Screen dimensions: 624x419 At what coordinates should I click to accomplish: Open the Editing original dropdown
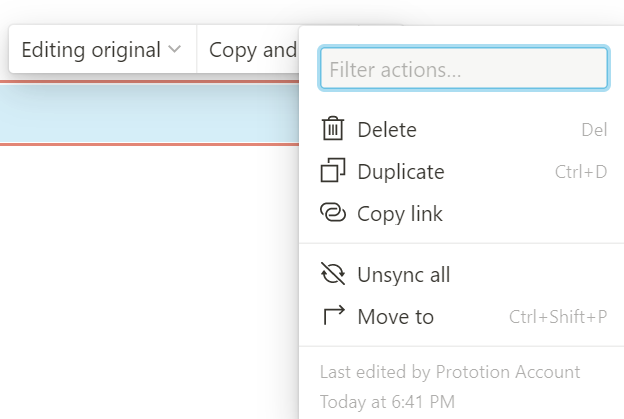(x=102, y=50)
